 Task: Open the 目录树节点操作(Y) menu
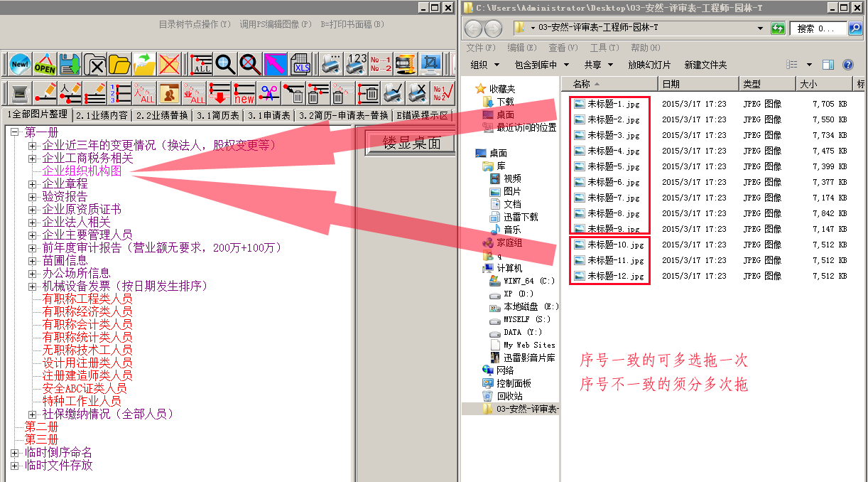pos(195,24)
